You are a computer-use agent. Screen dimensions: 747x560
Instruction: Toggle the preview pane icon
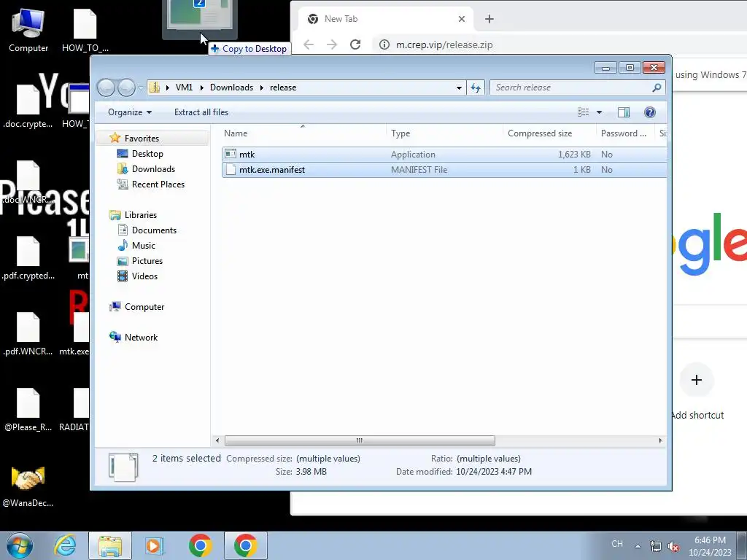point(624,112)
